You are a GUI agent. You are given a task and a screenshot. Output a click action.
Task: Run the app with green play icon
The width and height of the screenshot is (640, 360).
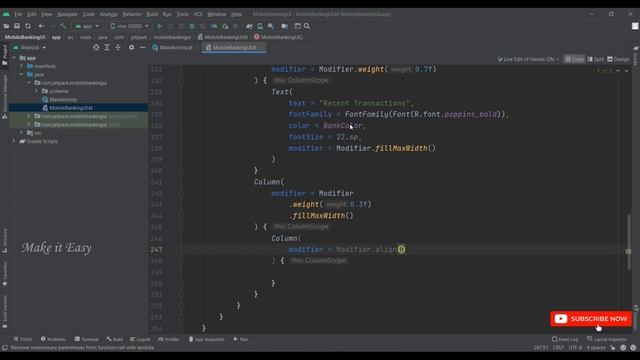tap(160, 26)
